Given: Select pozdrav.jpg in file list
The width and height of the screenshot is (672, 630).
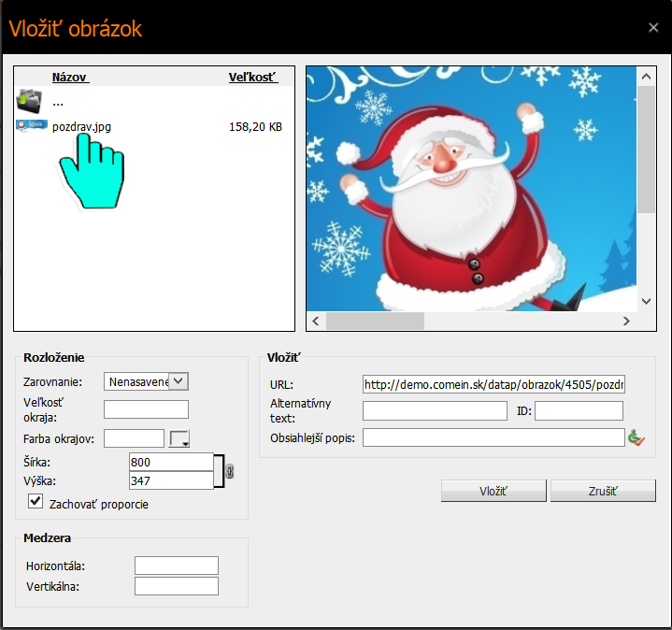Looking at the screenshot, I should point(82,126).
